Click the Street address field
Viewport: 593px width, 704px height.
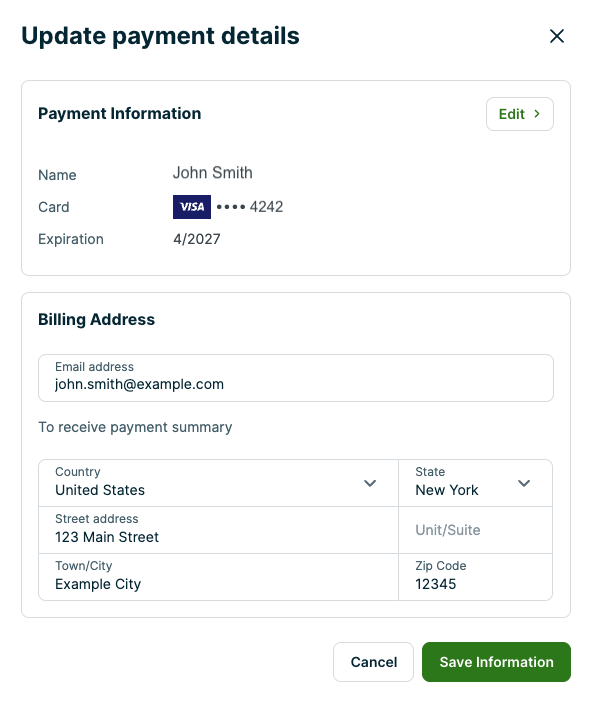pyautogui.click(x=218, y=530)
